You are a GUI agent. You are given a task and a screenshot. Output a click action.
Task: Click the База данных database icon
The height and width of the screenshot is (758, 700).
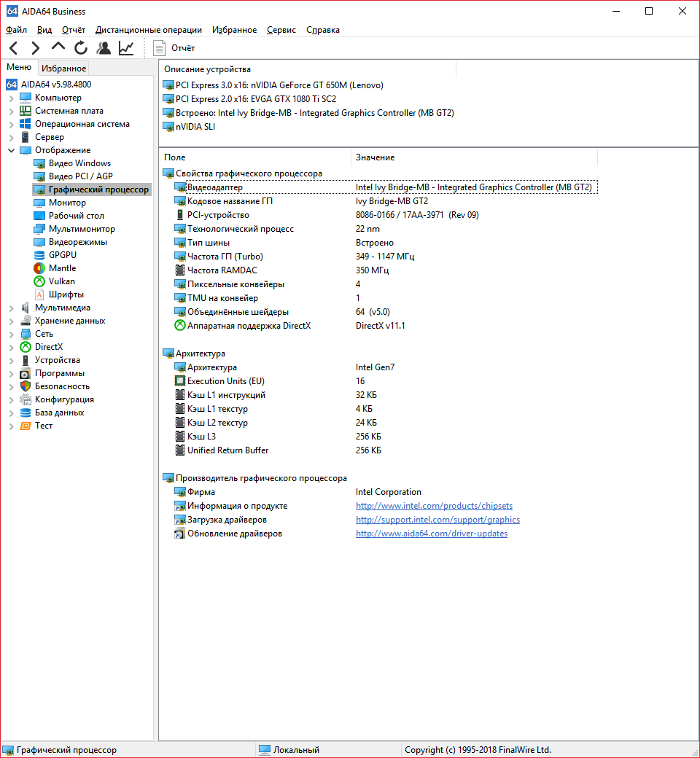coord(26,413)
